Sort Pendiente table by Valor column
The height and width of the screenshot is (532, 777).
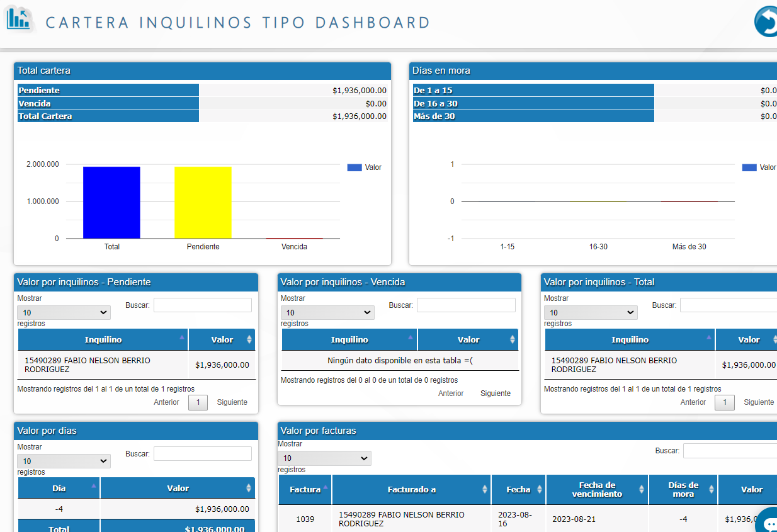(222, 340)
